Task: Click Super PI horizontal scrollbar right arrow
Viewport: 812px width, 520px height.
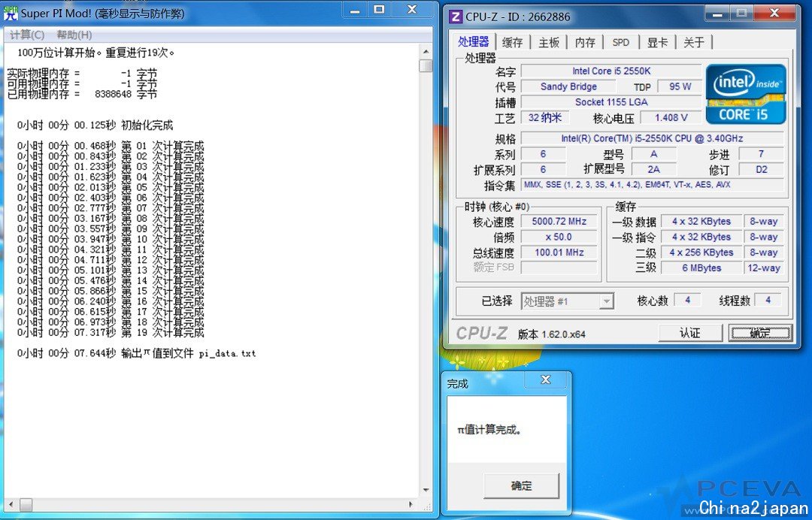Action: point(411,504)
